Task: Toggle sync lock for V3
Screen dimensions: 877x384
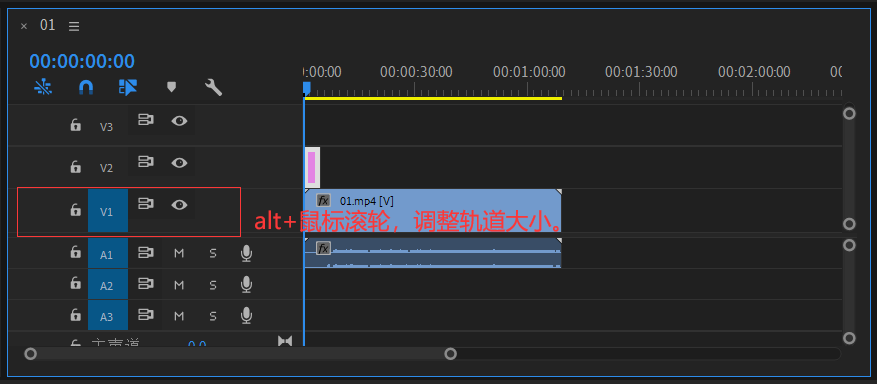Action: click(146, 120)
